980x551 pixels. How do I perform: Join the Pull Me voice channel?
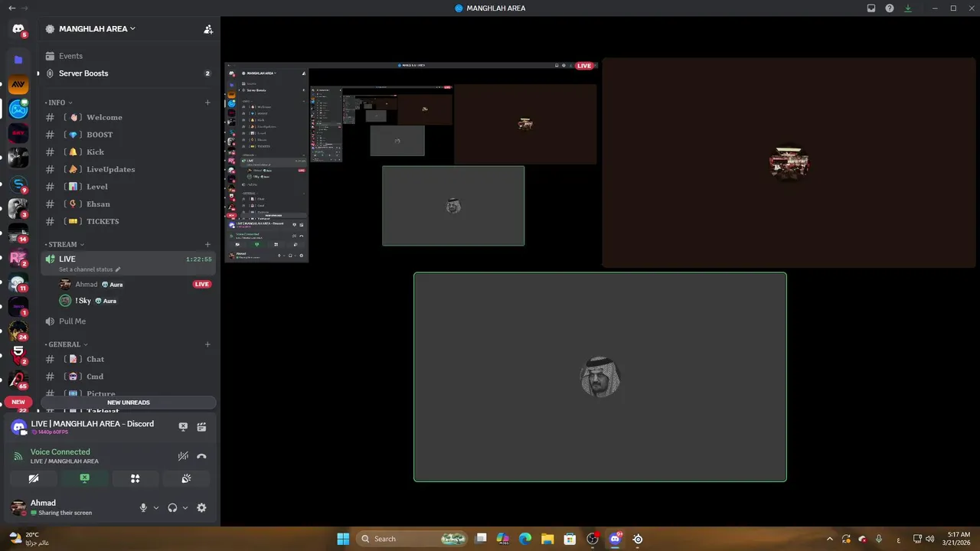(128, 321)
